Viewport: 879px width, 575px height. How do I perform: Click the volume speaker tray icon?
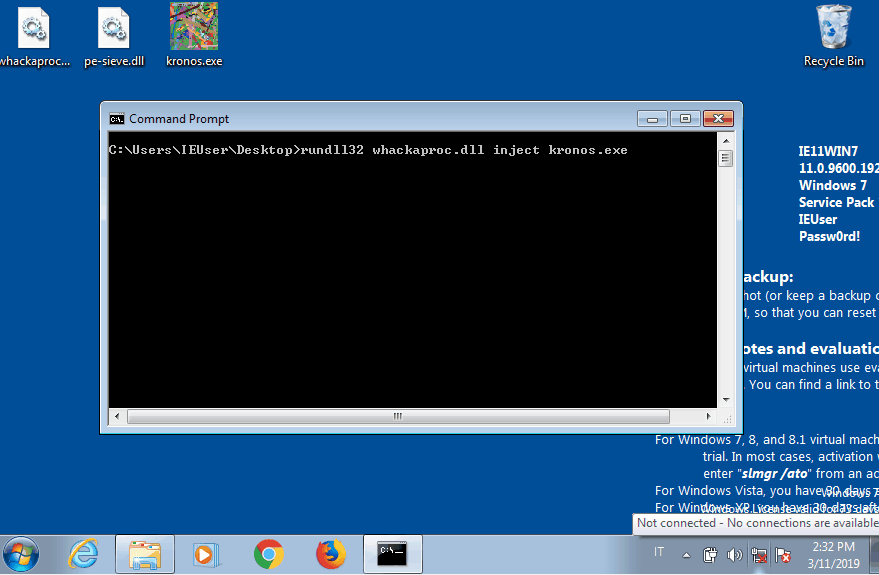pos(734,555)
